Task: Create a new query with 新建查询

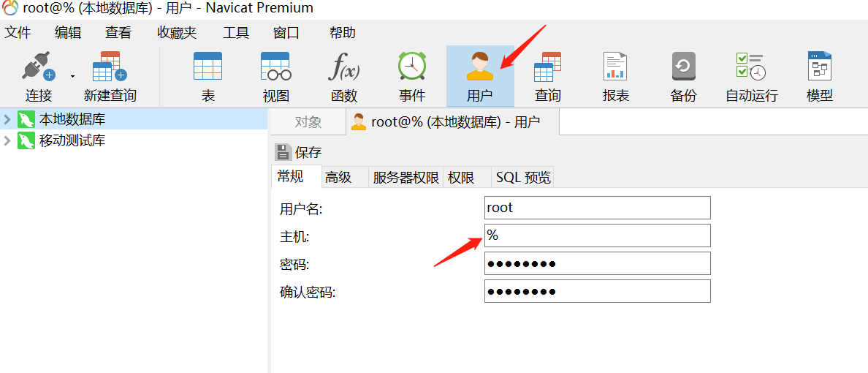Action: [x=110, y=77]
